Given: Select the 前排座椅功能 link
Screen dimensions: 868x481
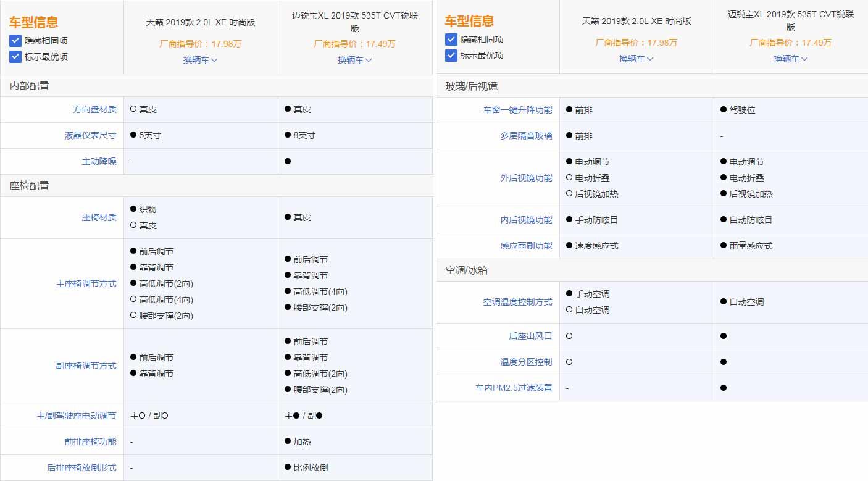Looking at the screenshot, I should click(x=90, y=441).
